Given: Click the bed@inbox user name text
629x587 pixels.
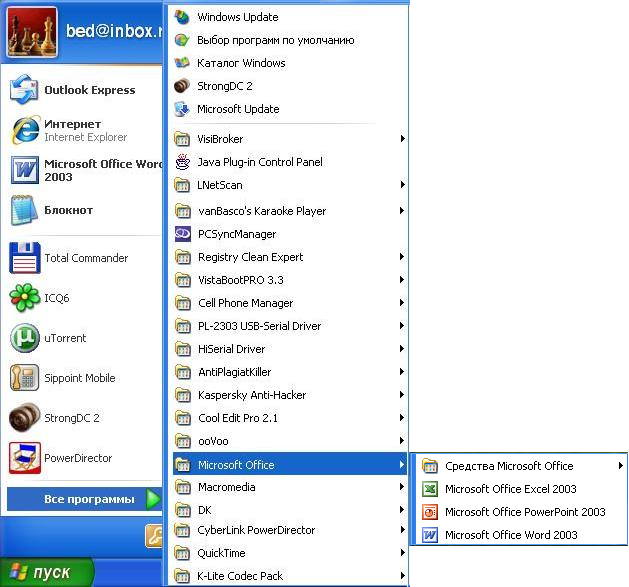Looking at the screenshot, I should [114, 31].
